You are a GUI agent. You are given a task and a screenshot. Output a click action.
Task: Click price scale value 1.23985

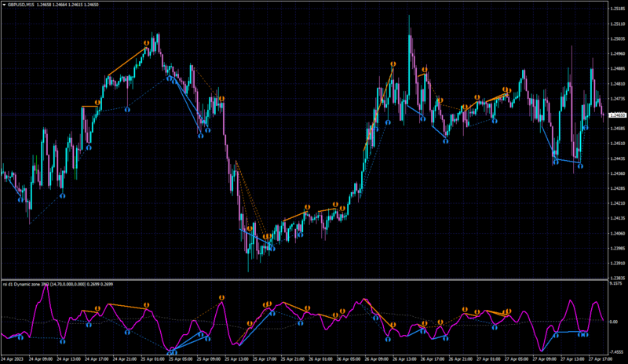[617, 248]
